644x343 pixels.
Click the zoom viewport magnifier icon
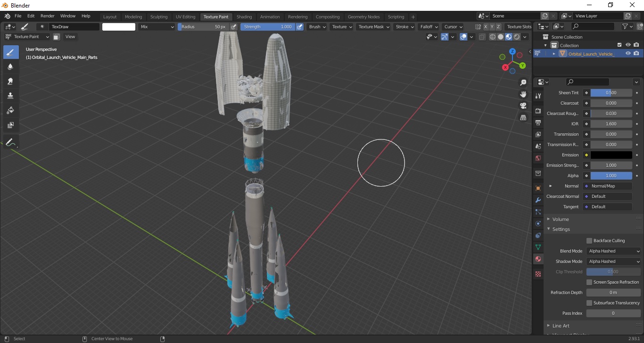523,82
